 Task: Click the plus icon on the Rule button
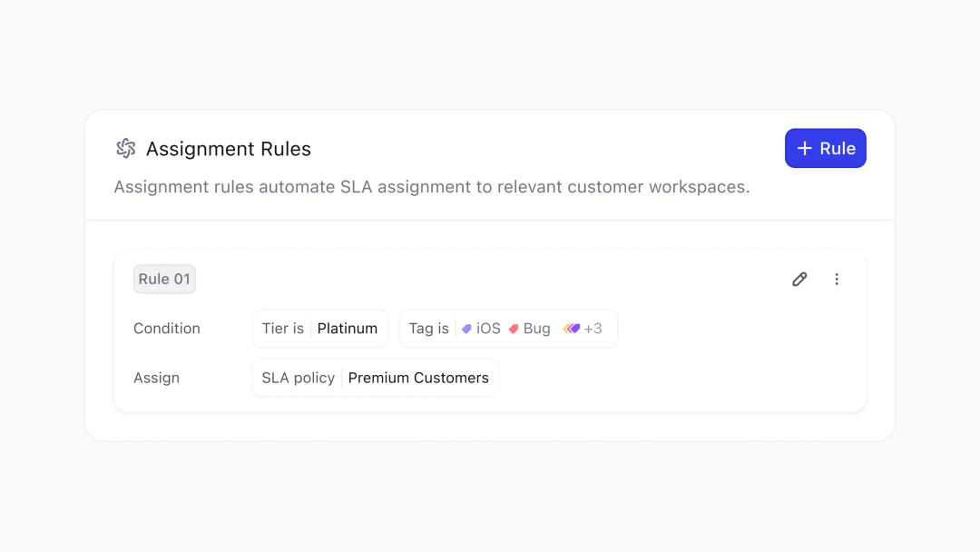(804, 148)
